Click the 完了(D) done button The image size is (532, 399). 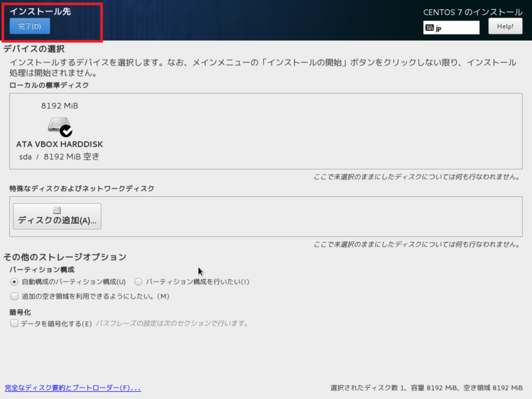(30, 26)
